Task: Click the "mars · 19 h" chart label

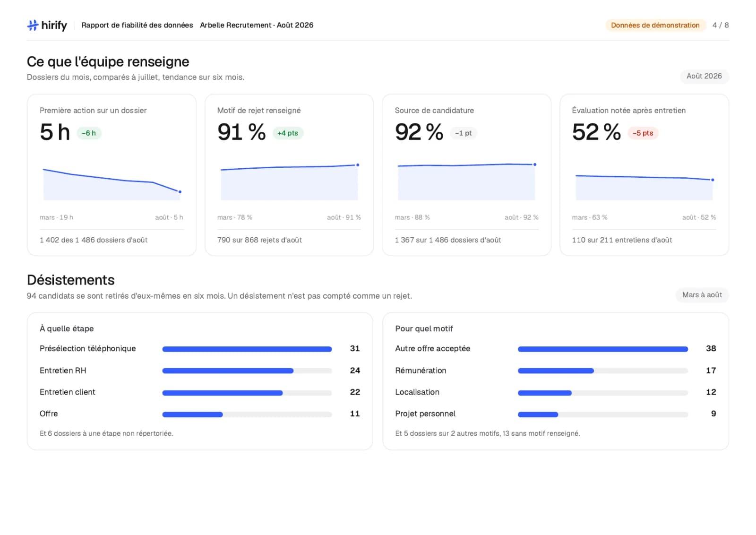Action: pos(56,217)
